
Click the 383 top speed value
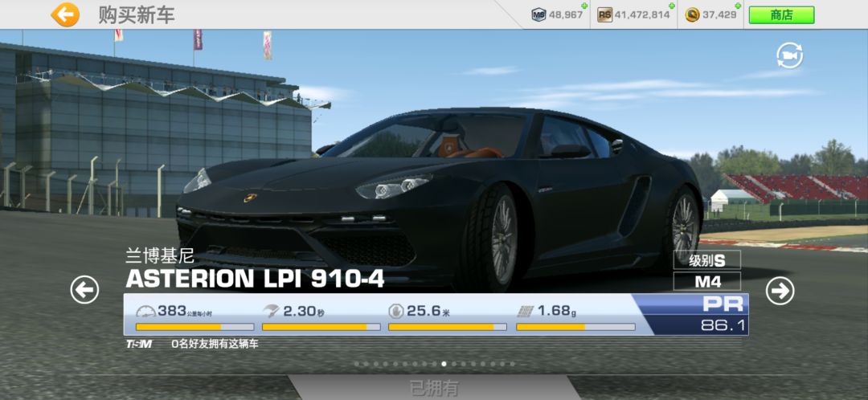click(172, 311)
